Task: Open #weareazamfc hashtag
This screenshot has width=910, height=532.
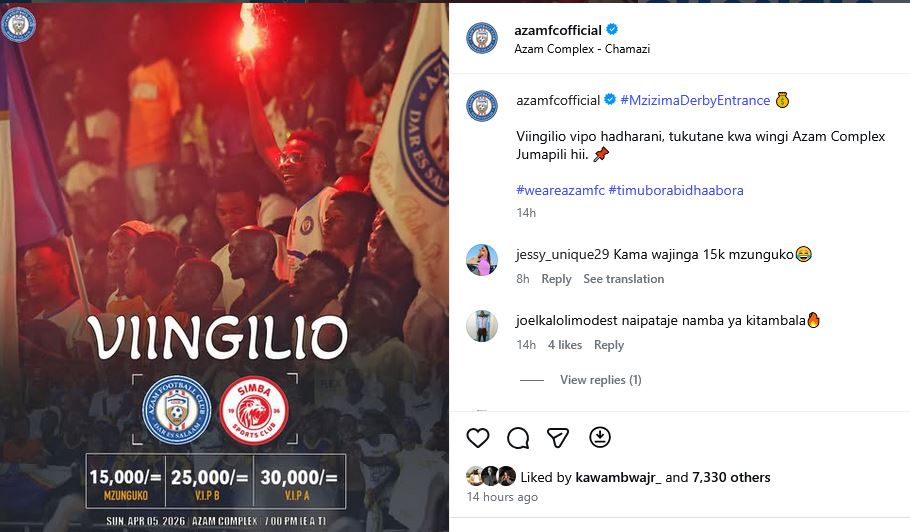Action: tap(560, 190)
